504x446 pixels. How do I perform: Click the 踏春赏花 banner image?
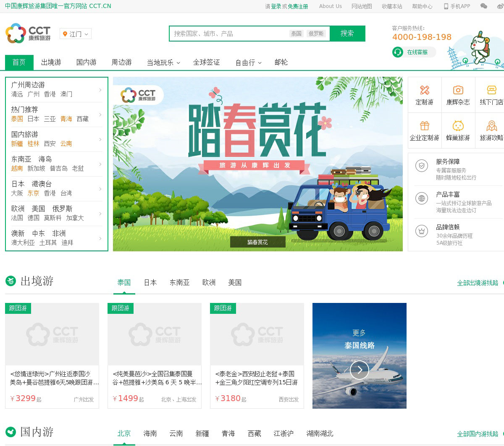click(258, 164)
